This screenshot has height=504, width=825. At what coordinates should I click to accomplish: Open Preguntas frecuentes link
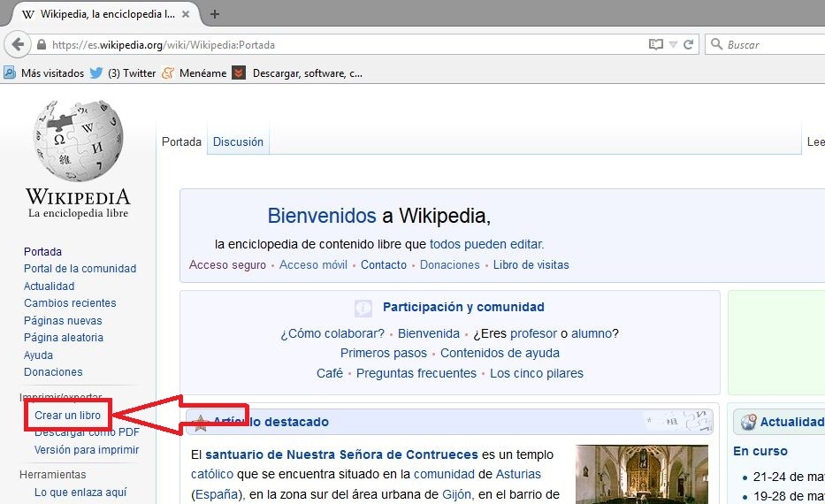(x=416, y=373)
